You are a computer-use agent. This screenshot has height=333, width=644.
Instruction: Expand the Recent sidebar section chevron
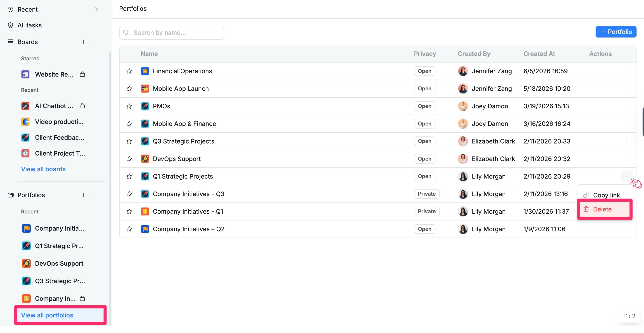click(x=97, y=9)
